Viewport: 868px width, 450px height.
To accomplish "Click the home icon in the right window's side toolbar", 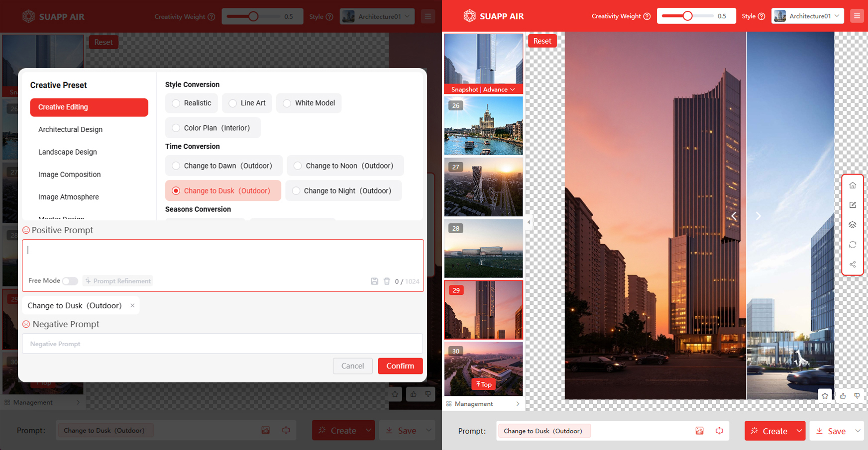I will click(853, 185).
